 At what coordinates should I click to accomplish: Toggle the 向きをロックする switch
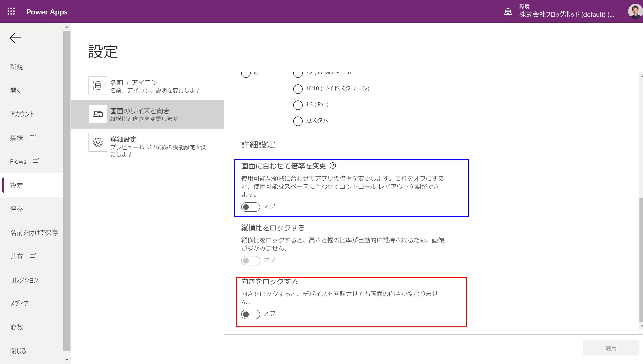coord(250,314)
